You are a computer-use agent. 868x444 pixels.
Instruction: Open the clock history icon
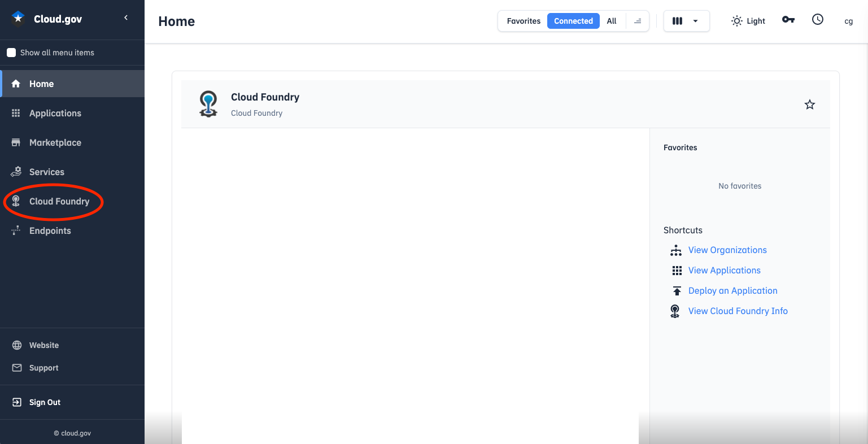818,19
